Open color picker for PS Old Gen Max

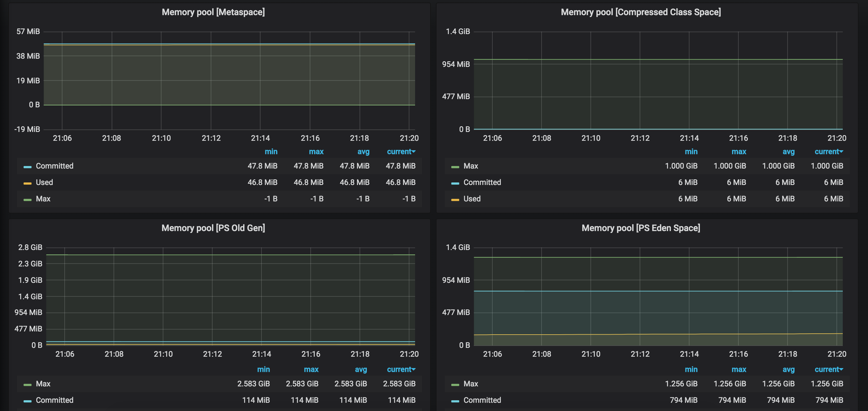tap(27, 385)
